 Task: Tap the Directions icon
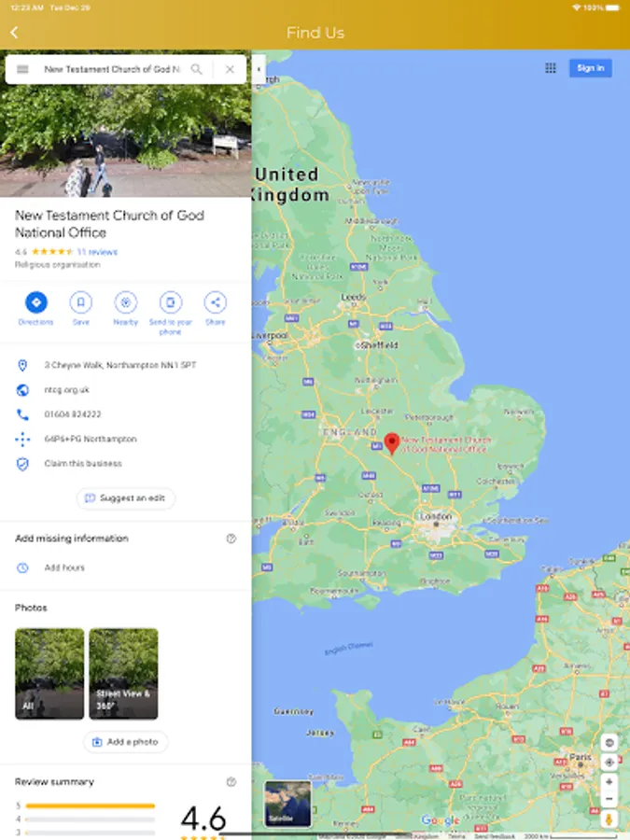35,302
